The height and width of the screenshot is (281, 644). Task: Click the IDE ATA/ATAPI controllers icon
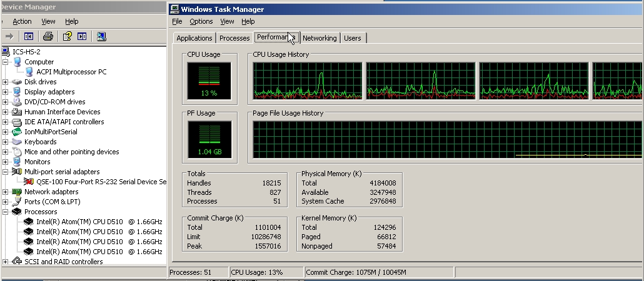(17, 122)
